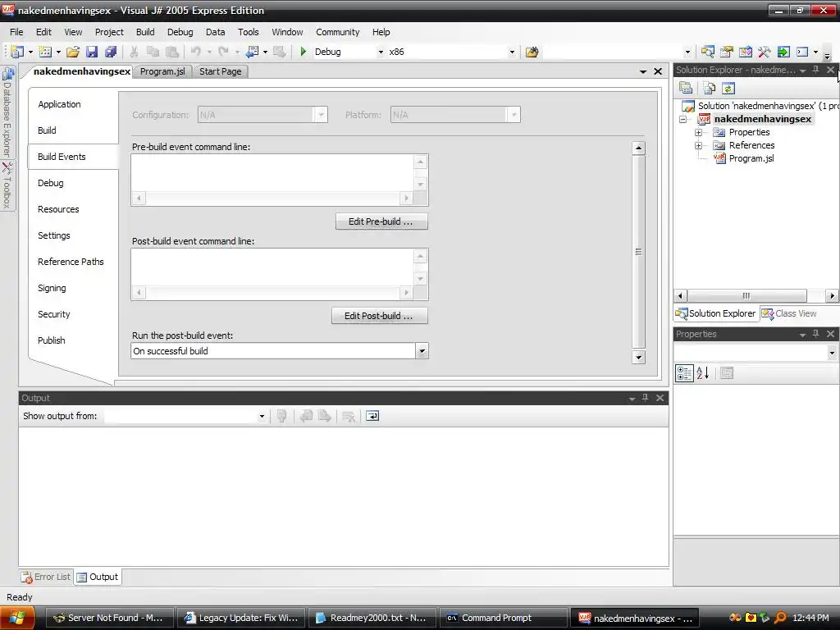Click the Edit Post-build button
The height and width of the screenshot is (630, 840).
379,316
